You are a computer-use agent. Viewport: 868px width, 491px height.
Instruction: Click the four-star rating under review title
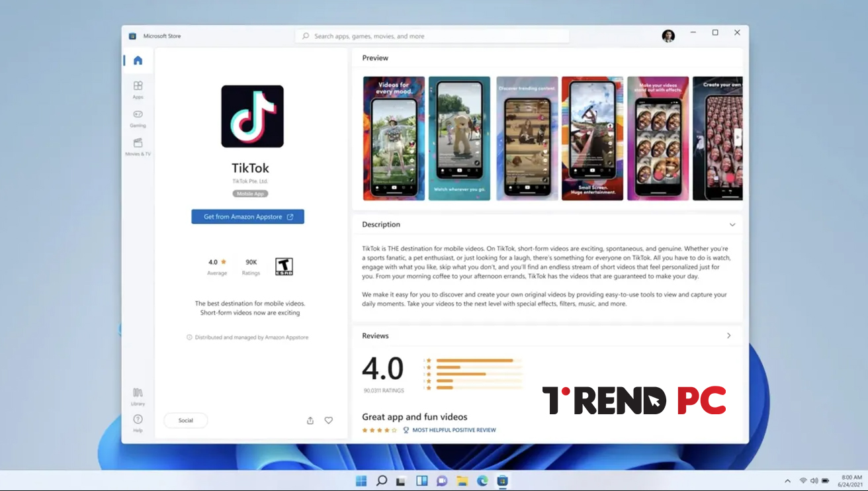pos(380,430)
